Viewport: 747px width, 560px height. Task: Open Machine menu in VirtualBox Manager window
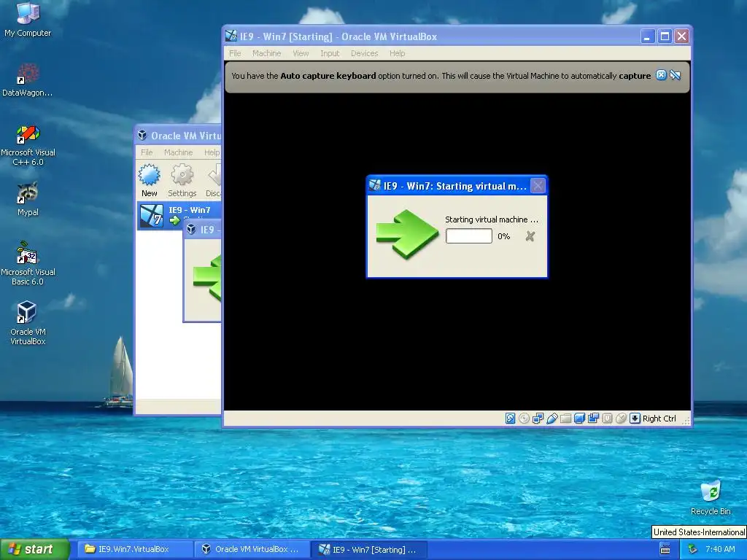(x=179, y=152)
